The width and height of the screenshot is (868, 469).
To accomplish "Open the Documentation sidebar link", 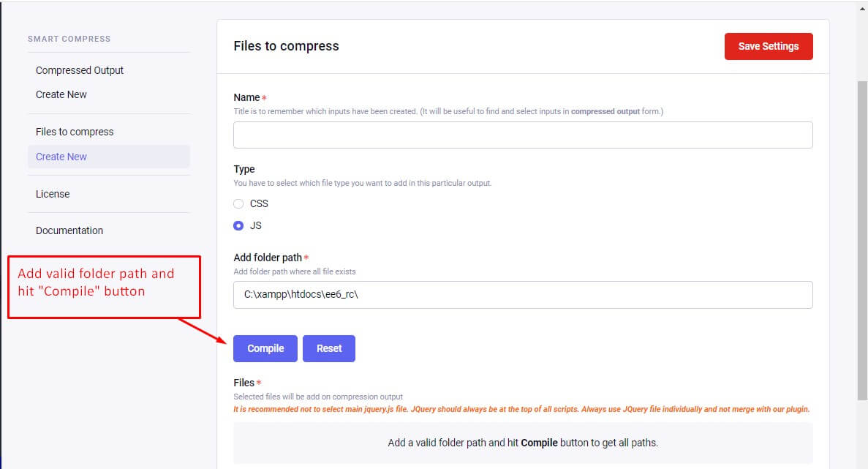I will pyautogui.click(x=69, y=230).
